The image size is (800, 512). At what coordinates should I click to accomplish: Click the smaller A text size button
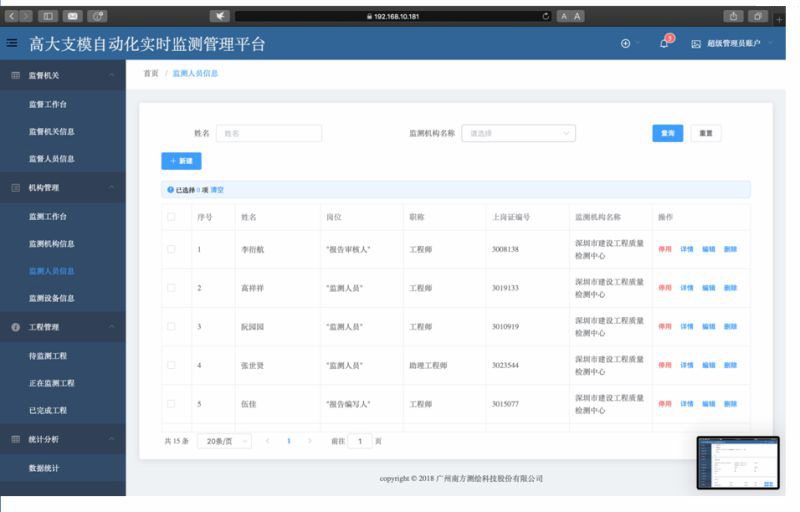point(564,16)
